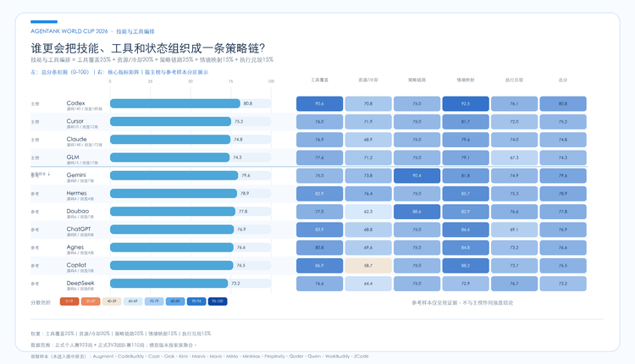Image resolution: width=635 pixels, height=364 pixels.
Task: Click Copilot's 58.7 资源/冷却 cell
Action: click(368, 266)
